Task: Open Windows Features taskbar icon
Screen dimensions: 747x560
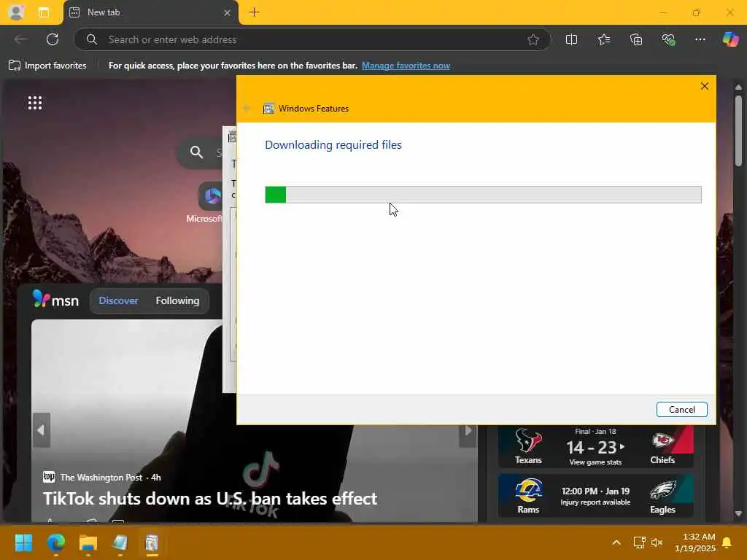Action: (152, 542)
